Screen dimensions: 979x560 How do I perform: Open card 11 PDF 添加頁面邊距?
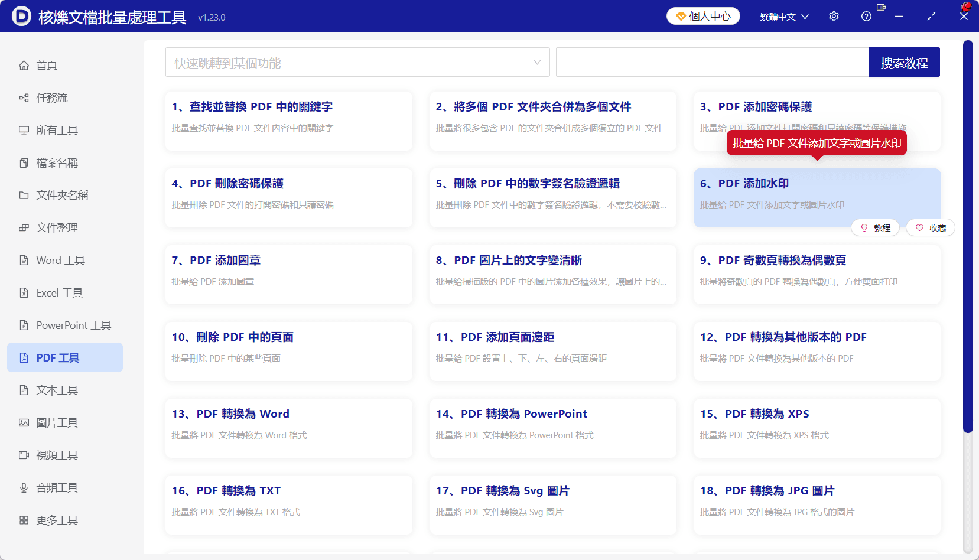click(x=553, y=351)
